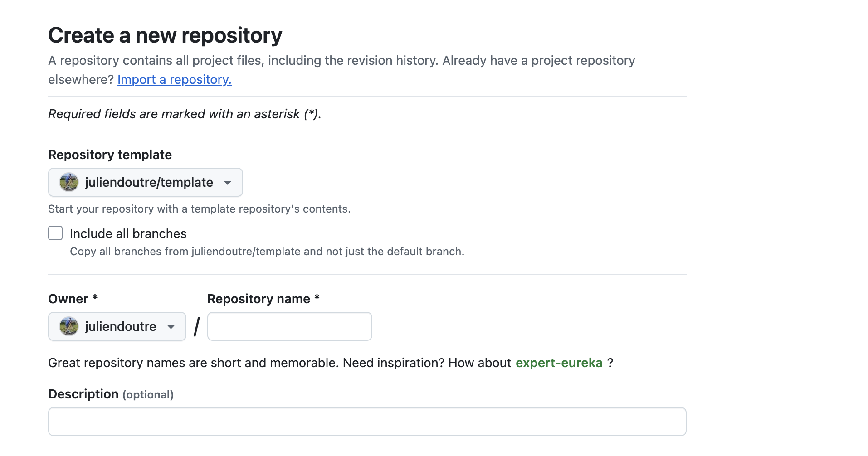The width and height of the screenshot is (868, 456).
Task: Click the template dropdown caret arrow
Action: (x=228, y=183)
